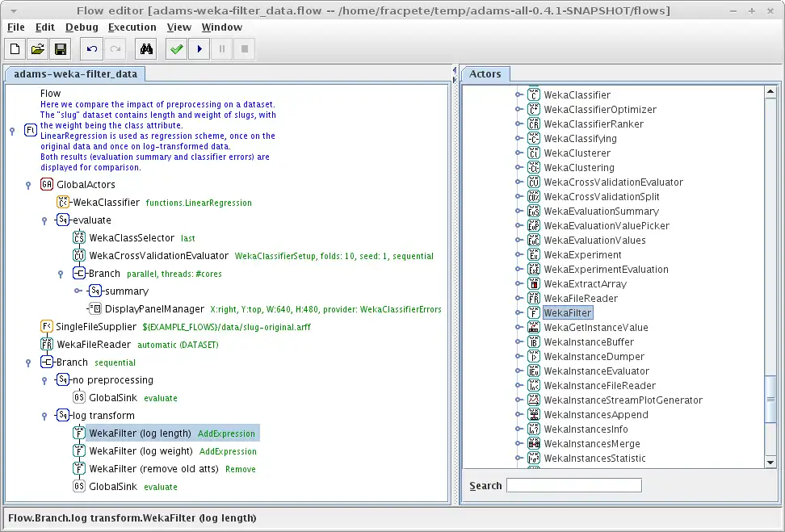
Task: Click the WekaExtractArray actor icon
Action: click(534, 283)
